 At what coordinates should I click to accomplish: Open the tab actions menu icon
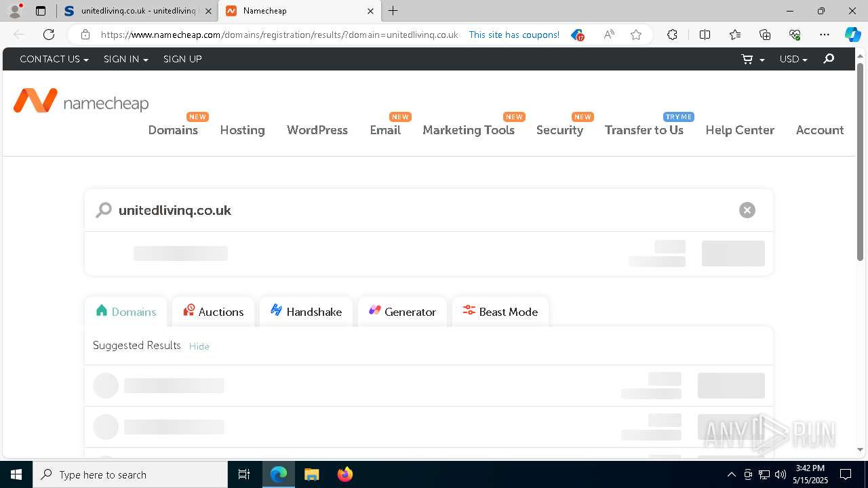click(x=41, y=11)
